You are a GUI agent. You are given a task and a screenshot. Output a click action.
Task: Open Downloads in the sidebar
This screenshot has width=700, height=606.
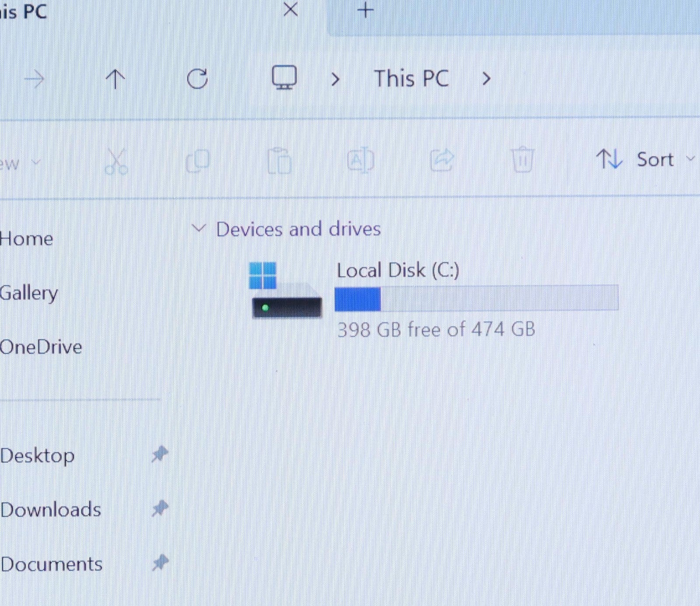coord(51,510)
